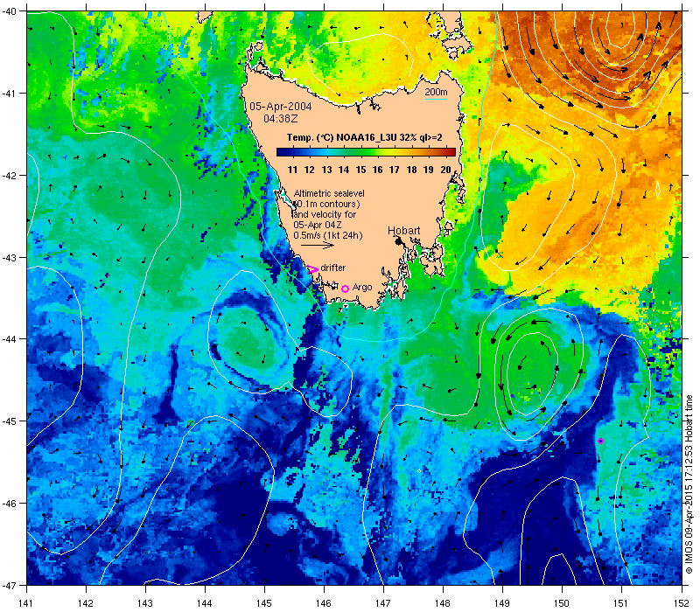Viewport: 700px width, 612px height.
Task: Click the magenta drifter marker off Tasmania's west coast
Action: pyautogui.click(x=313, y=269)
